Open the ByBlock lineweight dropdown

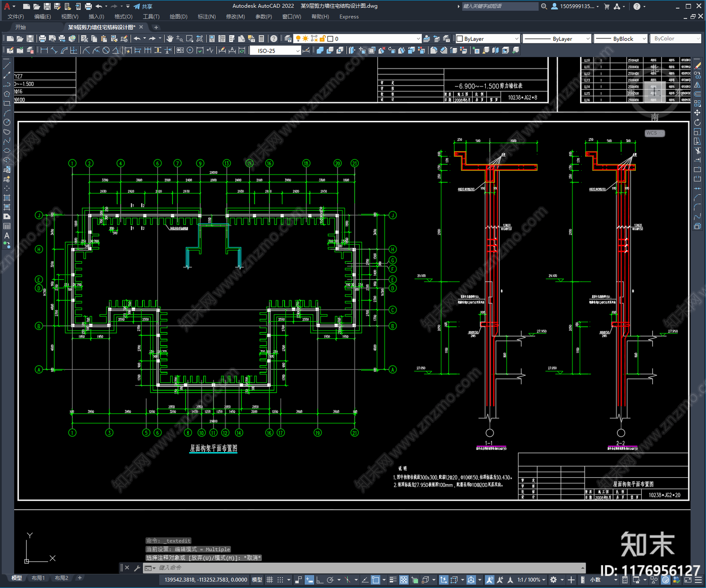tap(620, 39)
